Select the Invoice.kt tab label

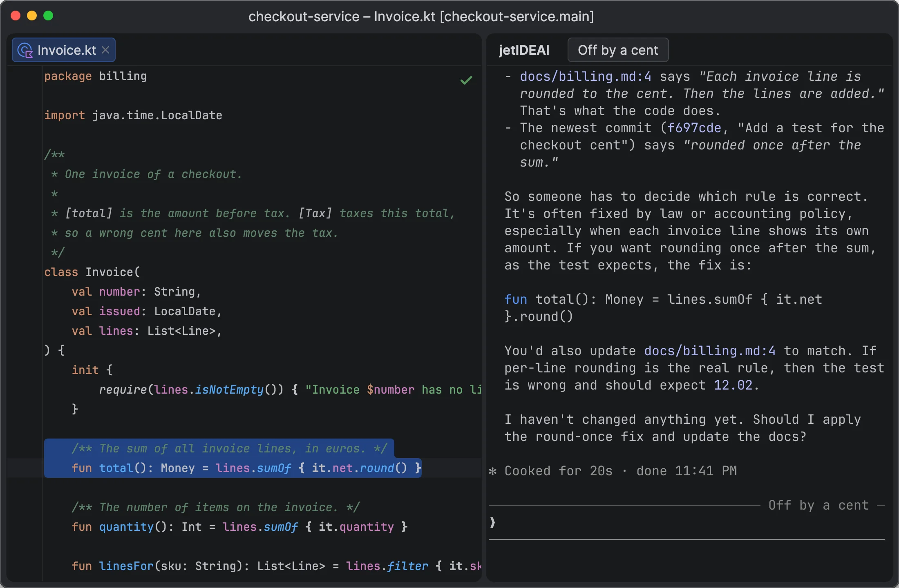pos(67,50)
